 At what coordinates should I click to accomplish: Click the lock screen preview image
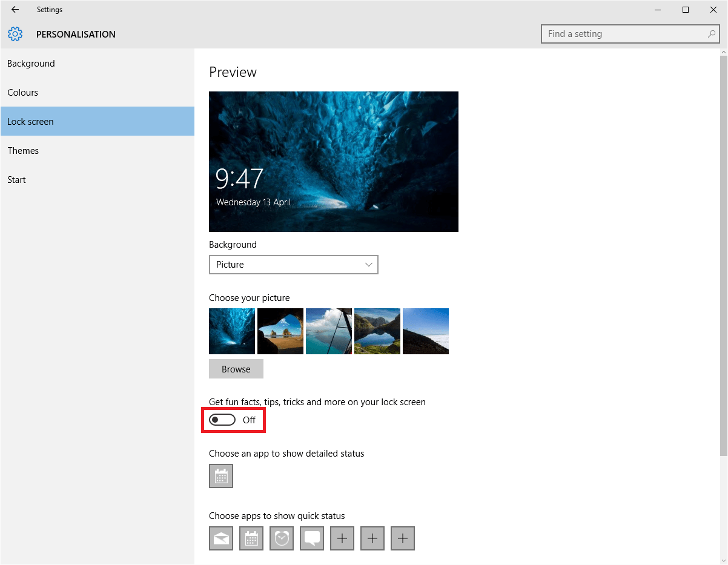click(334, 162)
